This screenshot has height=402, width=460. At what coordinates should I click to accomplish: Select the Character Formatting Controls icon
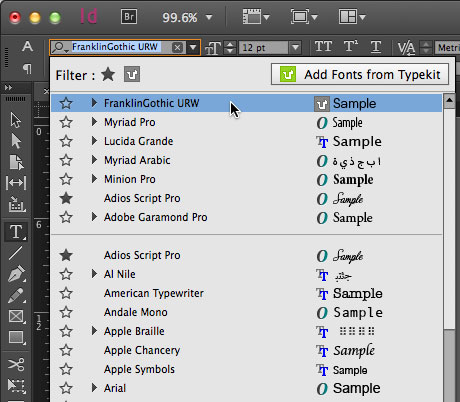(x=27, y=46)
